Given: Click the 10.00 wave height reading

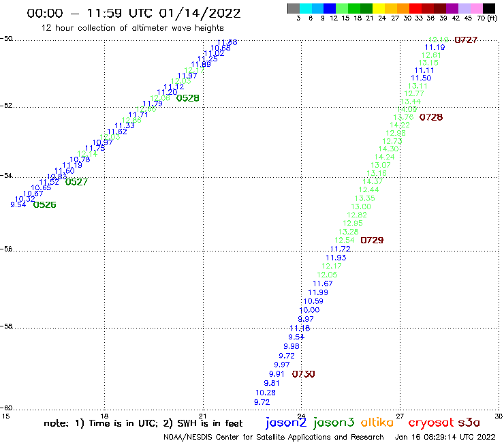Looking at the screenshot, I should [309, 311].
